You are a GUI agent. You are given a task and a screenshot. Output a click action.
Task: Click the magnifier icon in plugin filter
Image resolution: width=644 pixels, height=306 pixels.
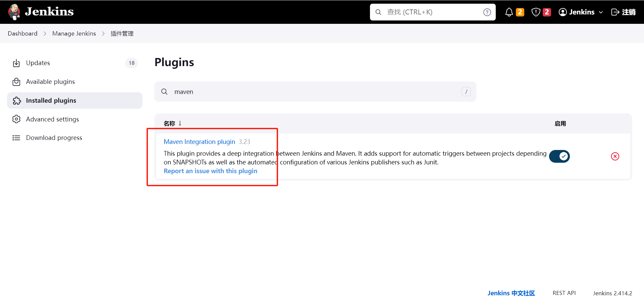pos(164,92)
